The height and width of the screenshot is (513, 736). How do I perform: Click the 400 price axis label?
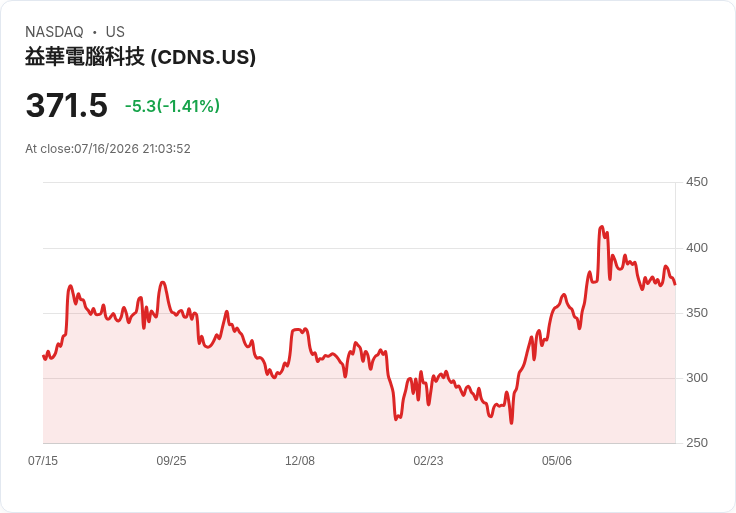point(697,248)
